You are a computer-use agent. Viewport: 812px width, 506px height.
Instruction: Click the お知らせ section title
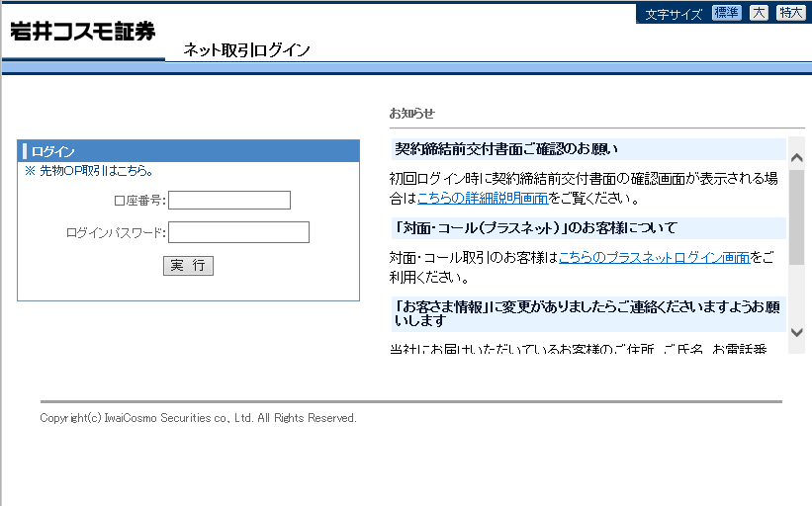click(412, 114)
